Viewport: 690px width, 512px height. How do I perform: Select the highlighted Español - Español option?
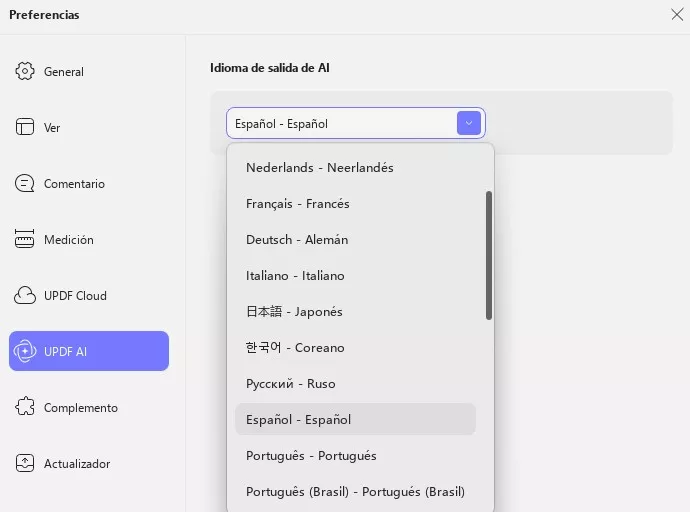[x=356, y=419]
